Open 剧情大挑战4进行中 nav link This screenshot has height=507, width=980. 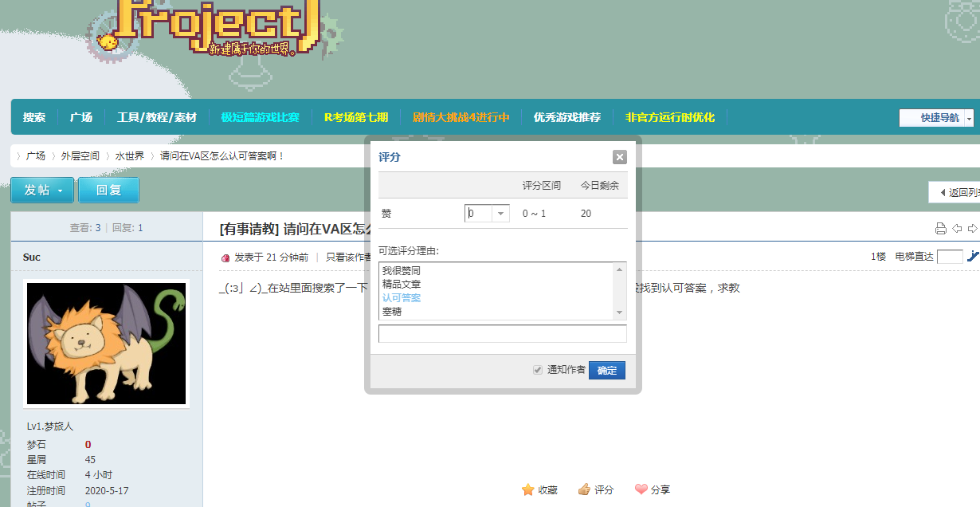click(x=461, y=117)
